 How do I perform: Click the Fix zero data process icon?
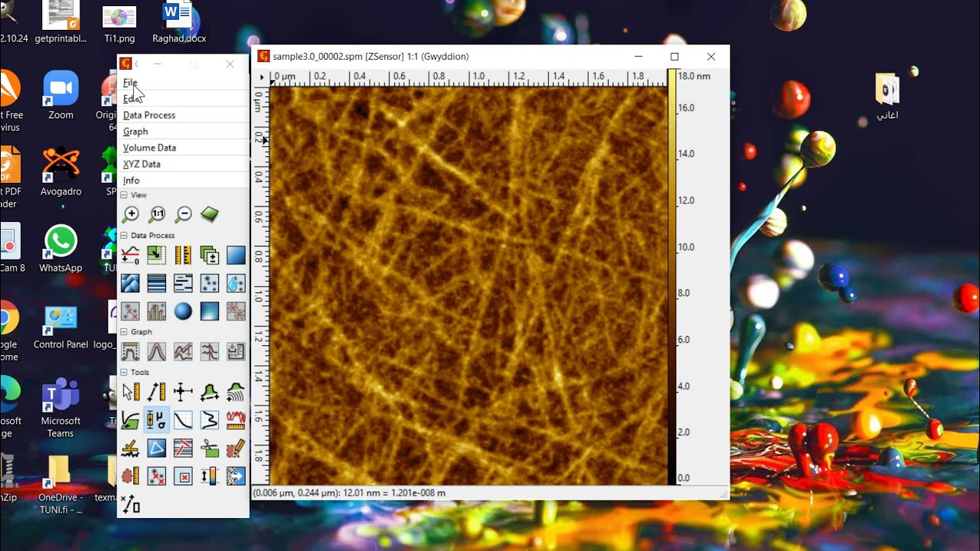coord(131,255)
